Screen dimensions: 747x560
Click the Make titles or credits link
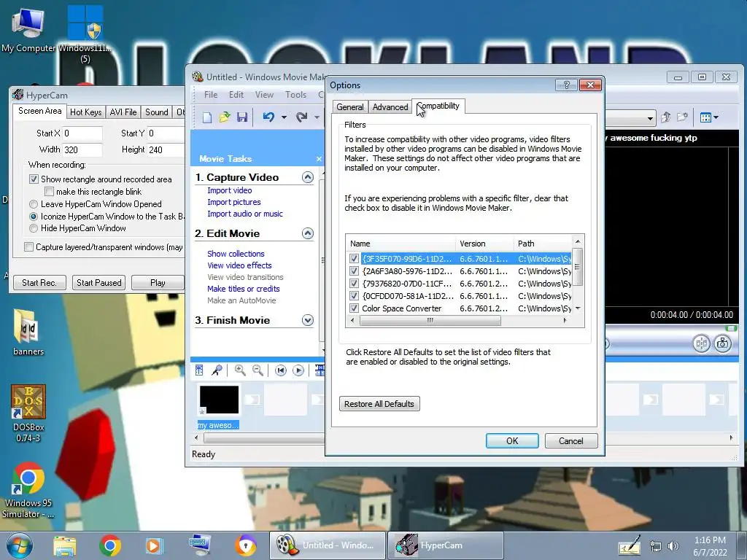(244, 289)
